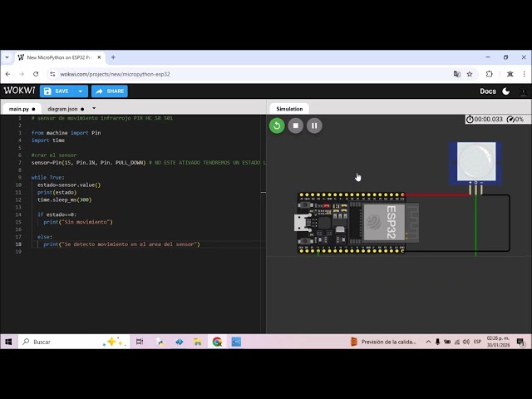Open the Windows Start menu
The height and width of the screenshot is (399, 532).
coord(8,342)
